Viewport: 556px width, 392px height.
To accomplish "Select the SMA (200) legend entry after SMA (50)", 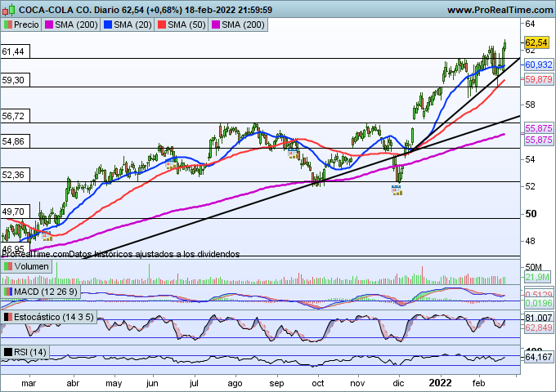I will [238, 24].
